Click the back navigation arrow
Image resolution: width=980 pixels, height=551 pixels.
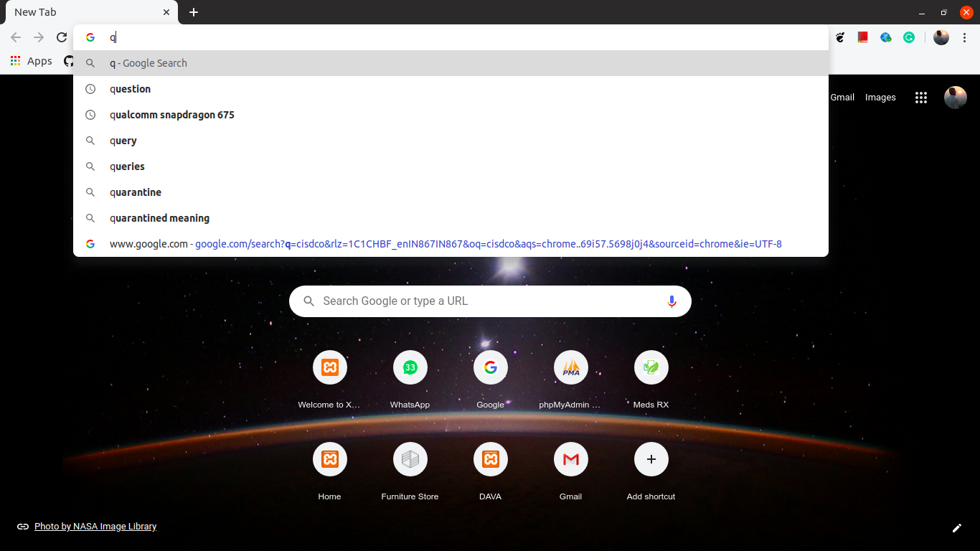click(x=16, y=38)
